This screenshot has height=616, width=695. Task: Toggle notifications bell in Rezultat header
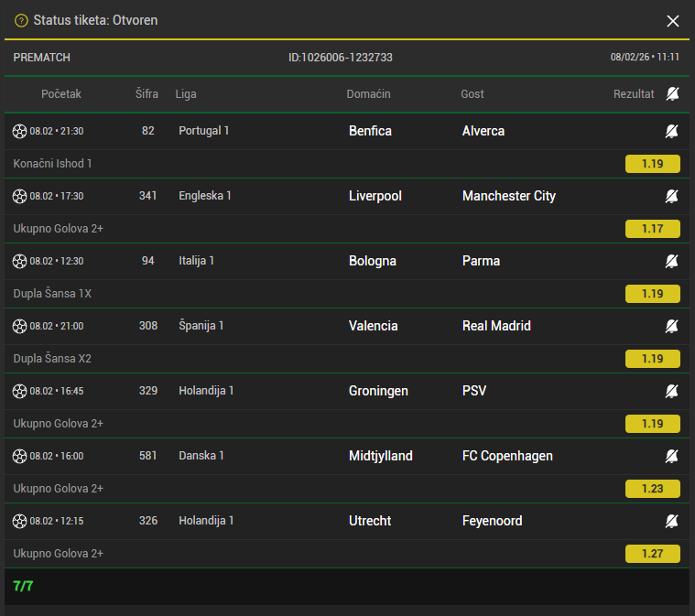pyautogui.click(x=673, y=94)
